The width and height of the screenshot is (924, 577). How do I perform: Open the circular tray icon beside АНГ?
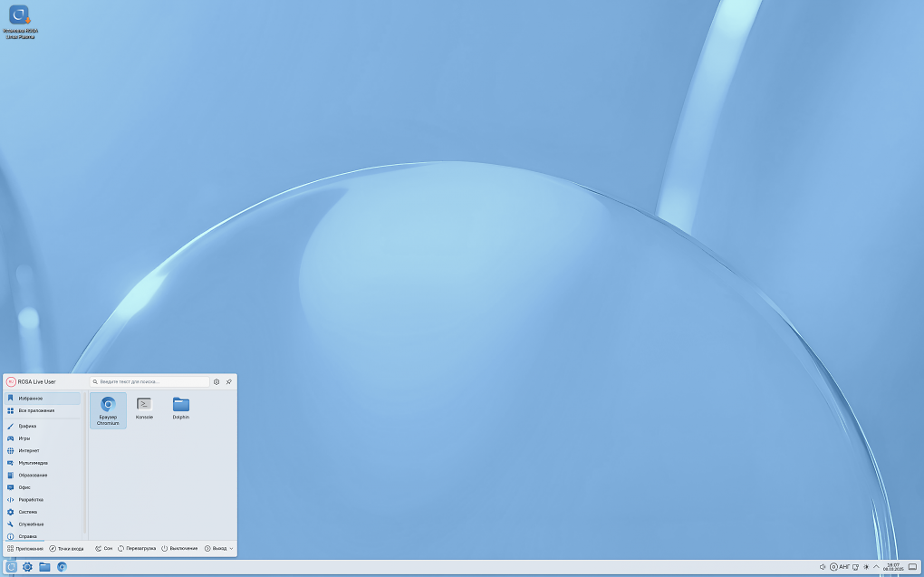pyautogui.click(x=833, y=567)
